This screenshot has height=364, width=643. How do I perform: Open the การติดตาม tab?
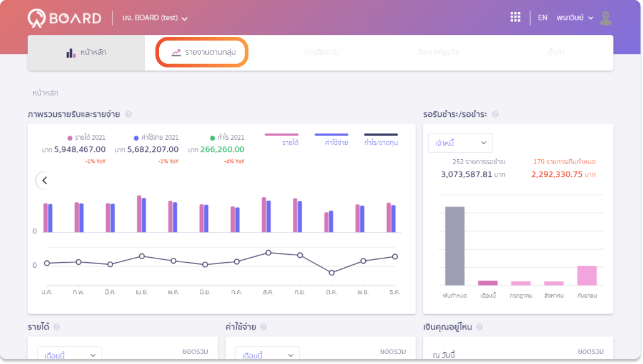tap(321, 52)
